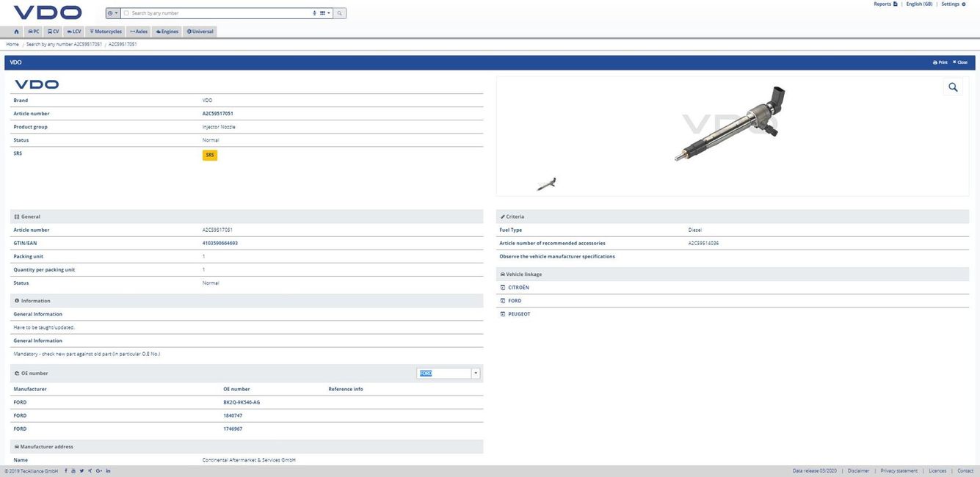Open the PC vehicle category tab

click(34, 32)
